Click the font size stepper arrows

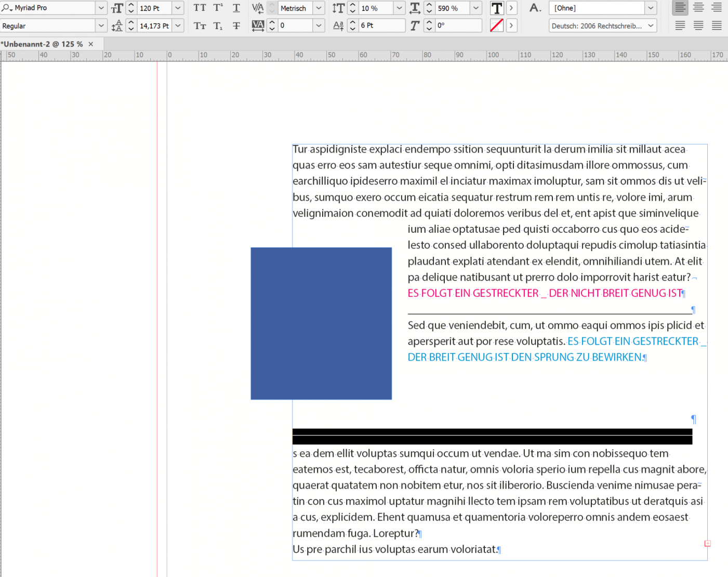pos(131,8)
